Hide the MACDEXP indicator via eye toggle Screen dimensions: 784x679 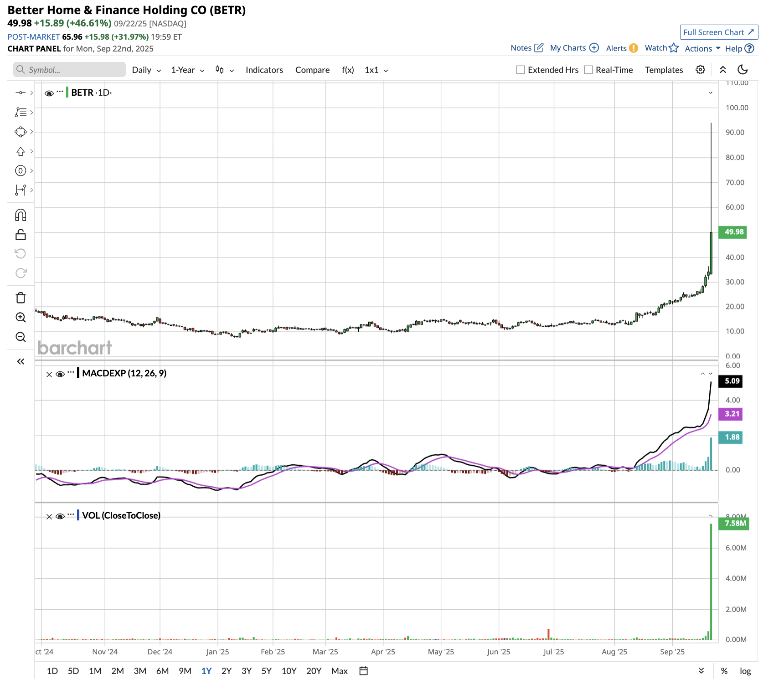60,374
